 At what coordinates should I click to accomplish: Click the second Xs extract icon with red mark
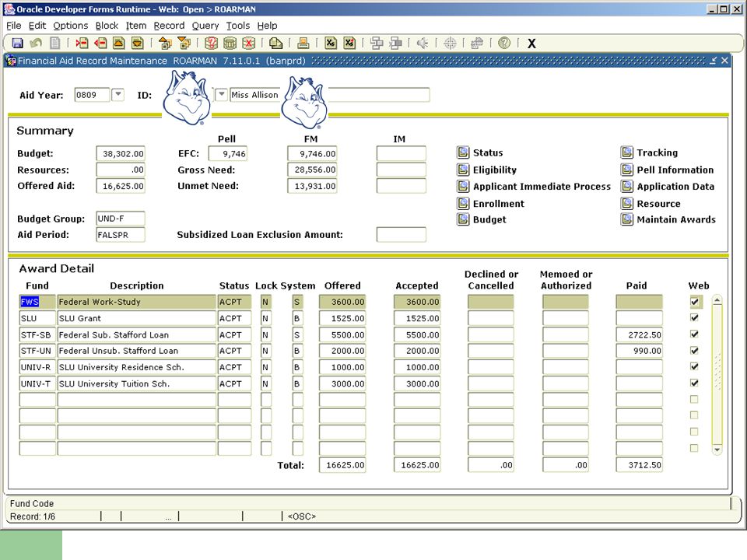click(349, 44)
